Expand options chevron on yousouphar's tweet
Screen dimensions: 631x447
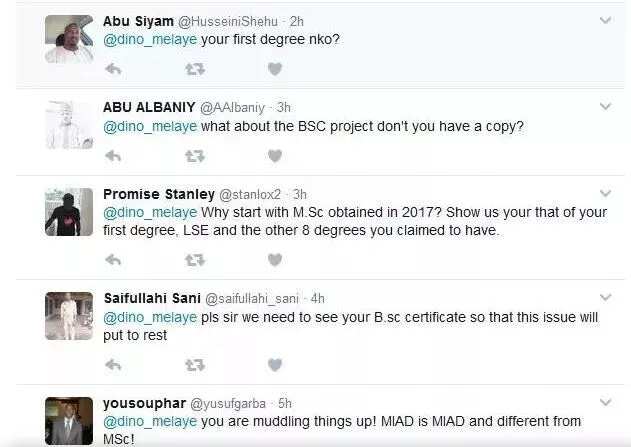[605, 402]
